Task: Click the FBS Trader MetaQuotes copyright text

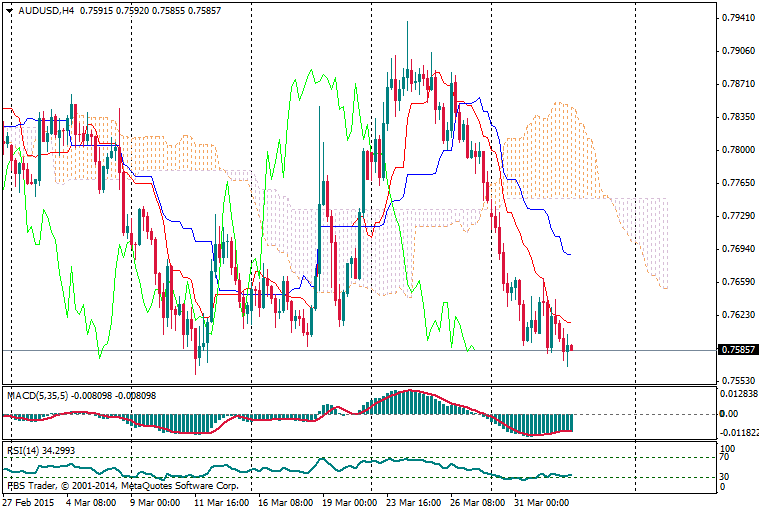Action: click(x=123, y=485)
